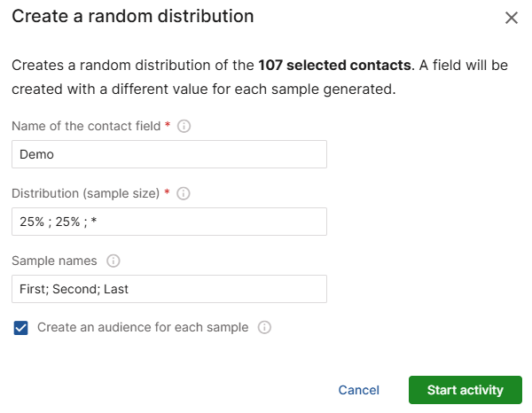Show info for Name of the contact field
The width and height of the screenshot is (532, 413).
pyautogui.click(x=184, y=127)
